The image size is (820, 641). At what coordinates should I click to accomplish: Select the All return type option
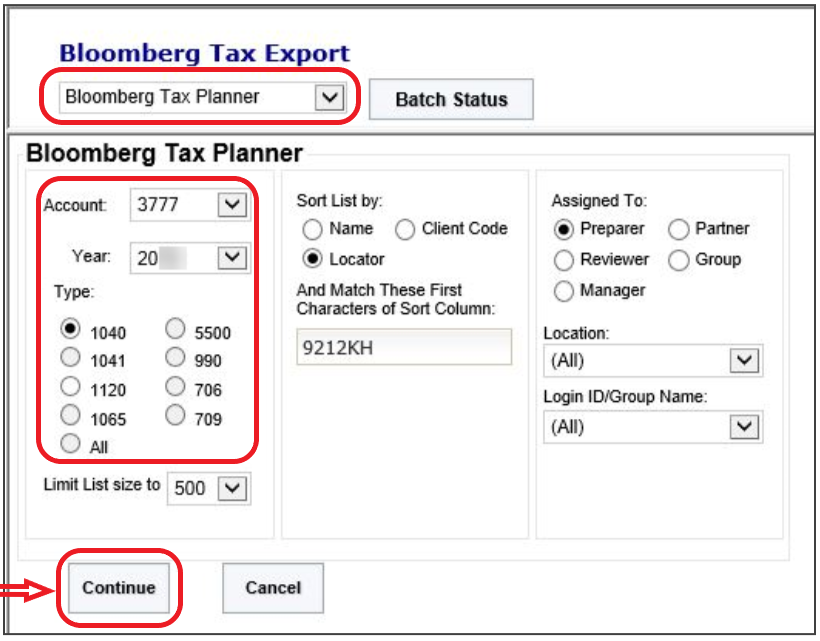tap(70, 443)
